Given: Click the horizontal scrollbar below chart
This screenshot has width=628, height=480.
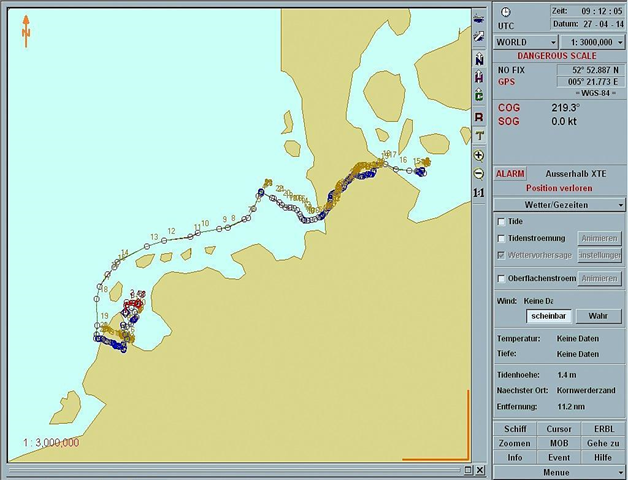Looking at the screenshot, I should click(230, 469).
